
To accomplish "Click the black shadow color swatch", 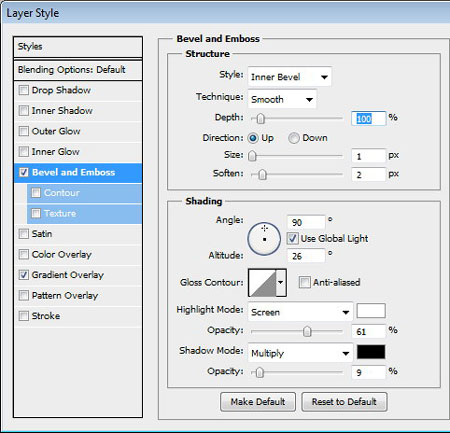I will tap(371, 352).
